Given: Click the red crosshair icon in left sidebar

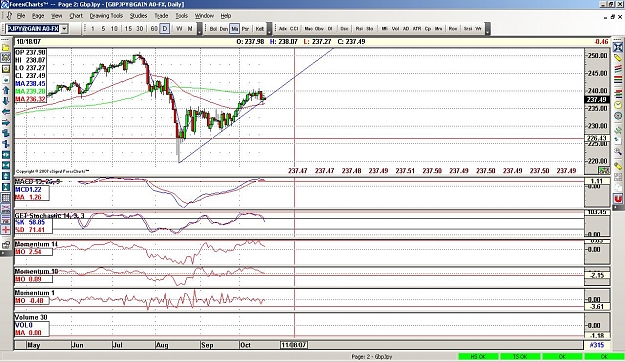Looking at the screenshot, I should (x=6, y=230).
